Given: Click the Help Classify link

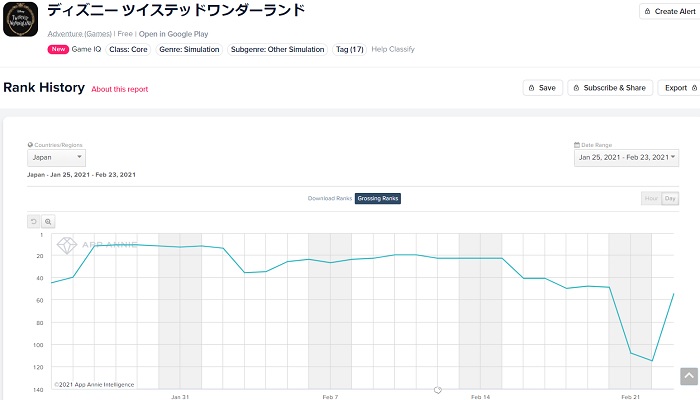Looking at the screenshot, I should pos(393,49).
